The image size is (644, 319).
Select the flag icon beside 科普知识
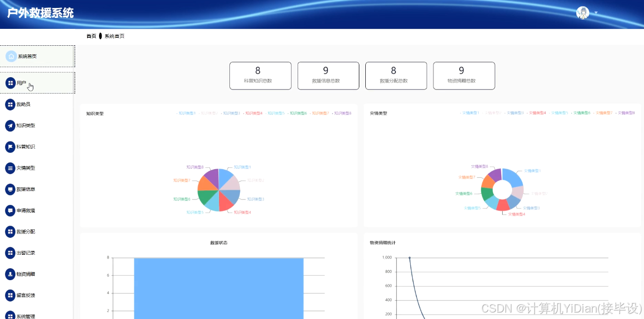11,146
